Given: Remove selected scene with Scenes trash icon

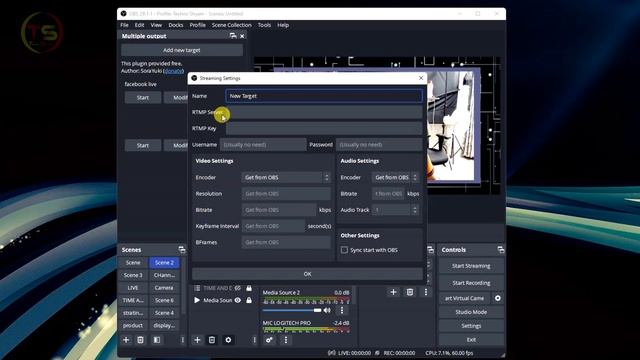Looking at the screenshot, I should click(140, 340).
